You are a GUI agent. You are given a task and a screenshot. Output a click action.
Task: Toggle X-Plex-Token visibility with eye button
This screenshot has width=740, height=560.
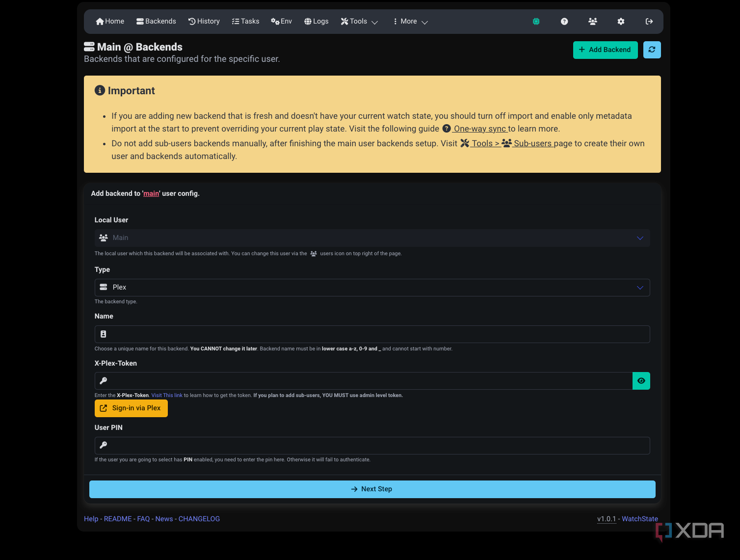coord(641,381)
